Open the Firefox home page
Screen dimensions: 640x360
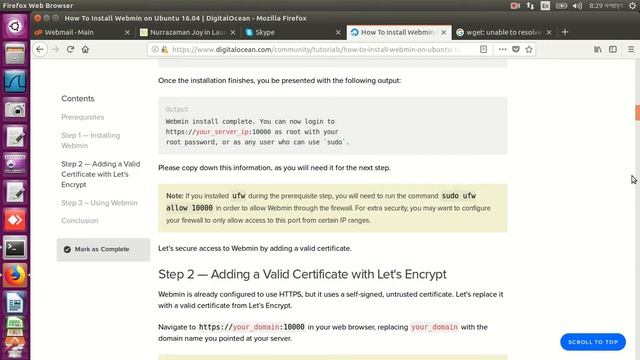(85, 49)
